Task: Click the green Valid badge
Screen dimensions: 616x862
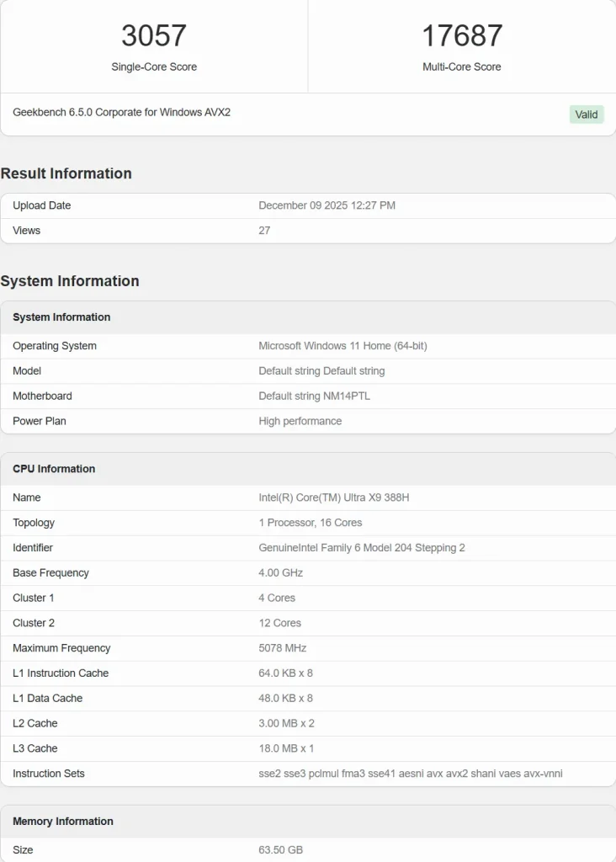Action: (587, 114)
